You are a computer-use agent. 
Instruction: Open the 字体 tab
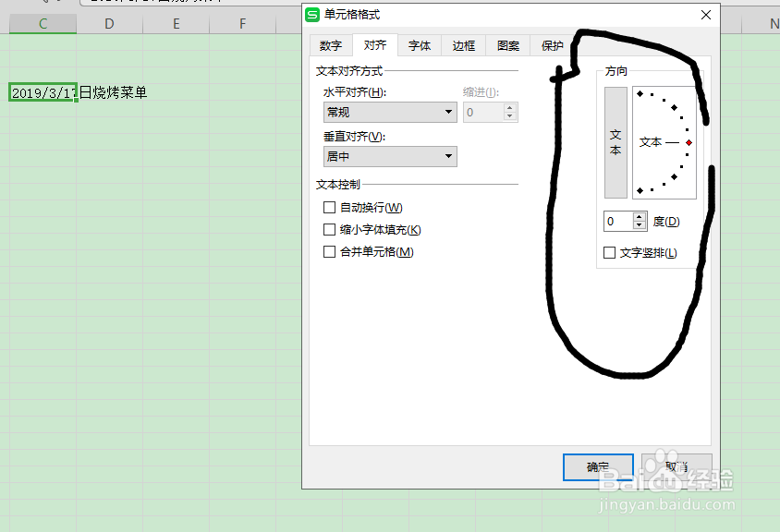pyautogui.click(x=420, y=46)
